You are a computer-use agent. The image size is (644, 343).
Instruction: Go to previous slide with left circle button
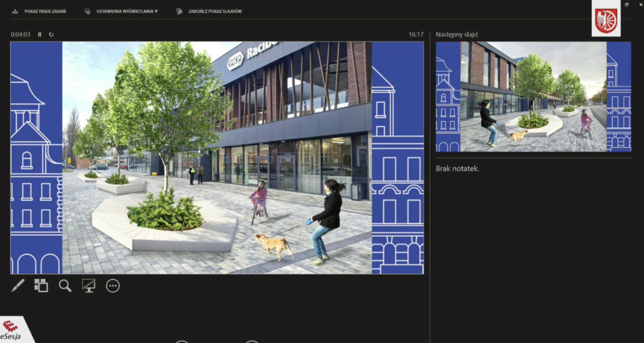coord(182,342)
